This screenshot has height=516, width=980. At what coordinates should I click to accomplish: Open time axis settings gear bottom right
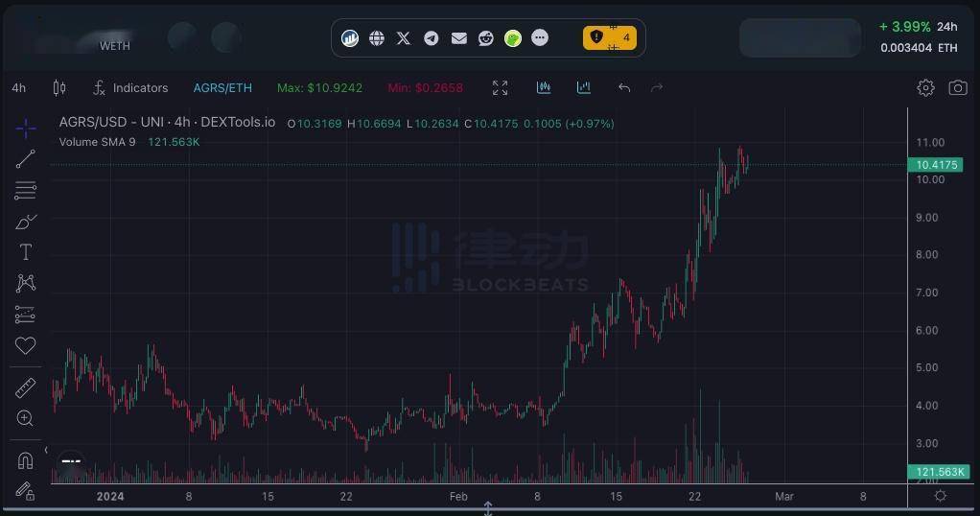[x=941, y=496]
